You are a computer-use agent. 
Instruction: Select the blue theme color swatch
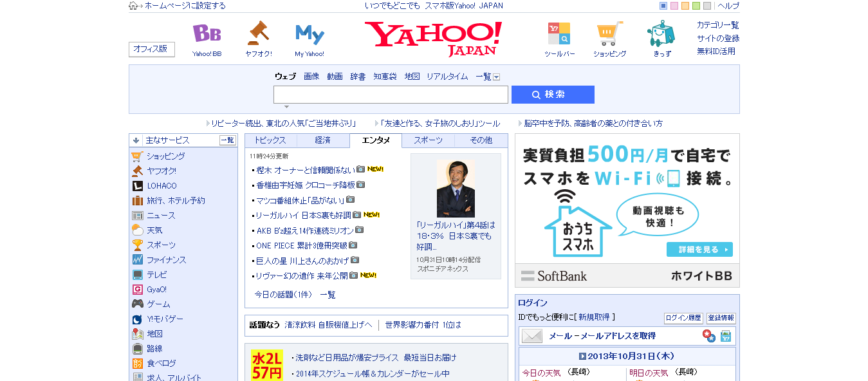[663, 6]
